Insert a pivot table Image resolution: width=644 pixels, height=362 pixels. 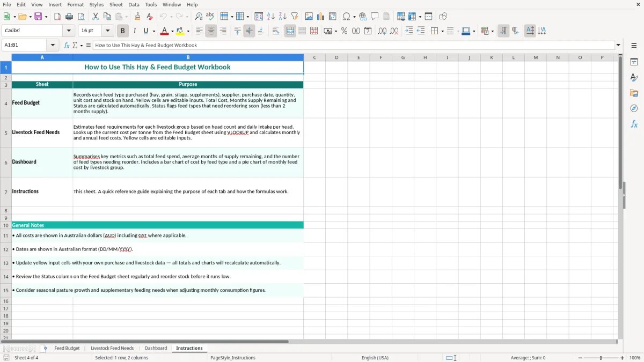333,17
